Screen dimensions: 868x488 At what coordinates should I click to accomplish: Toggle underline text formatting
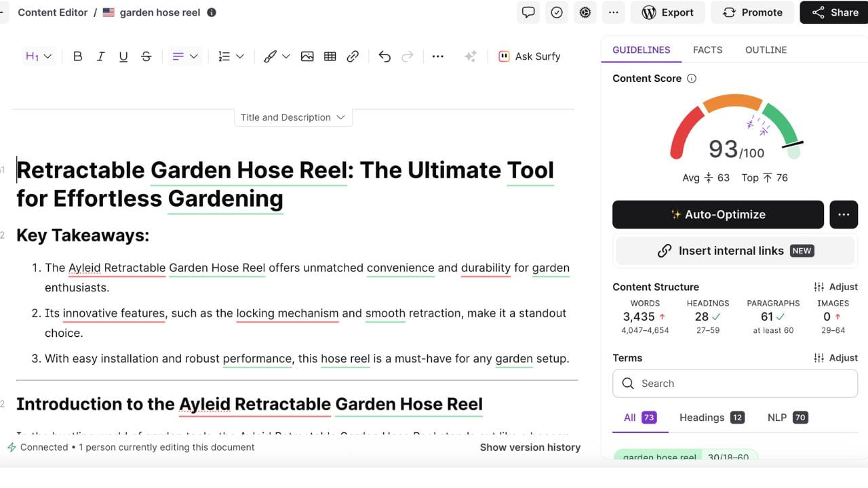point(123,56)
